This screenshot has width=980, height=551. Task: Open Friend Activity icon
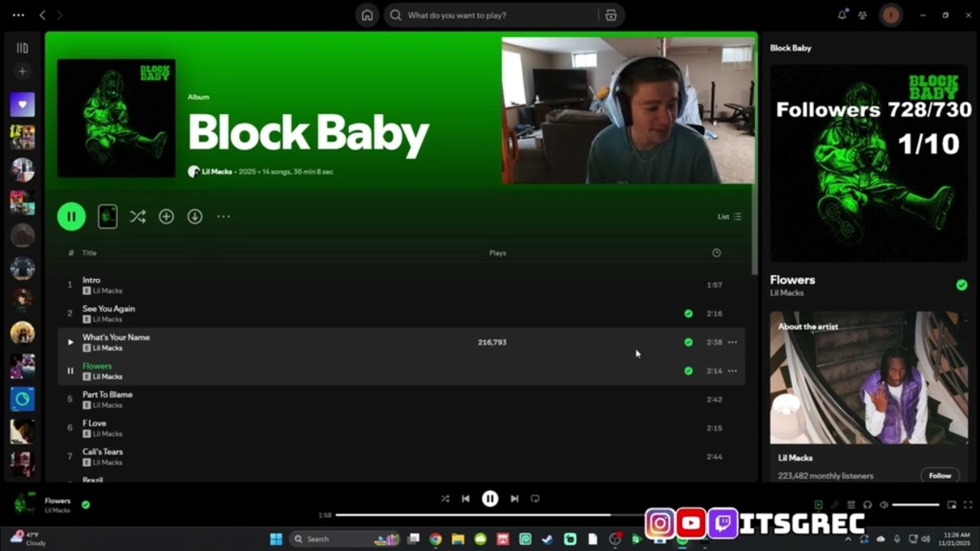(863, 15)
